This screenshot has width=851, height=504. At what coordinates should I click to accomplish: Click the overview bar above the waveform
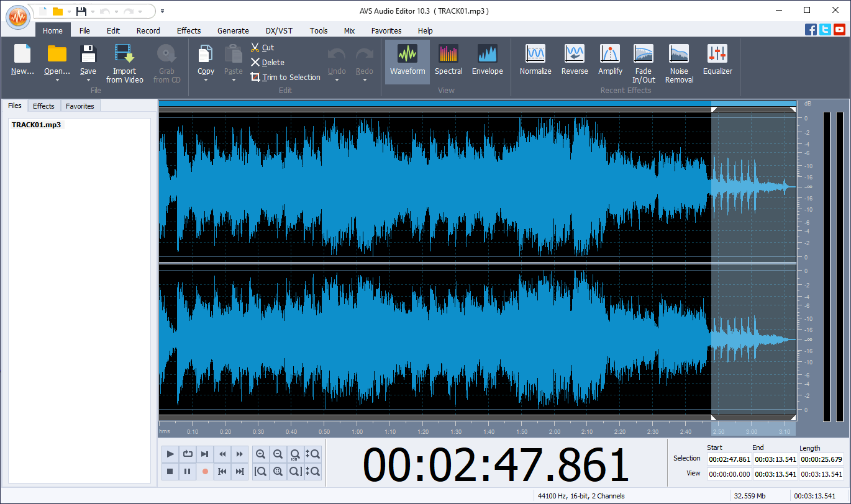click(x=435, y=104)
